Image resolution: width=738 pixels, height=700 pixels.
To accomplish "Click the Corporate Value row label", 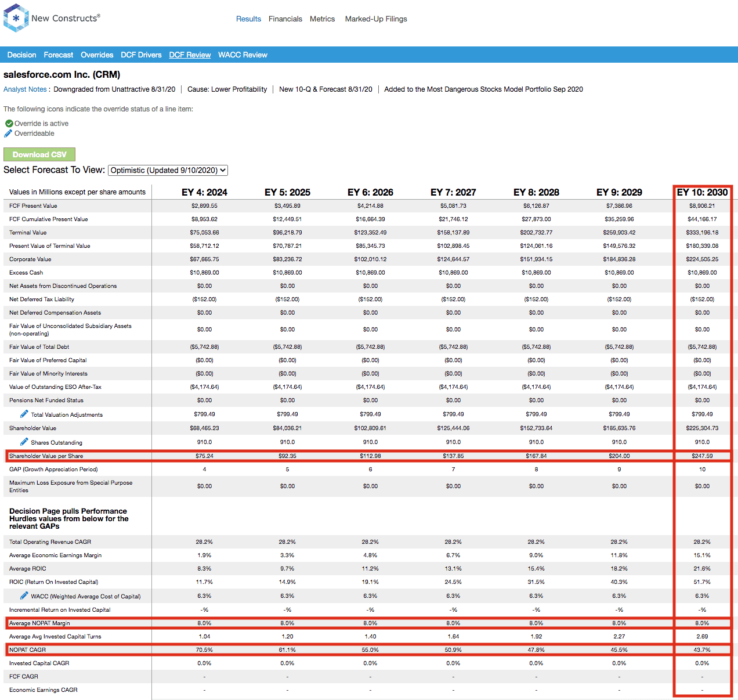I will tap(30, 259).
